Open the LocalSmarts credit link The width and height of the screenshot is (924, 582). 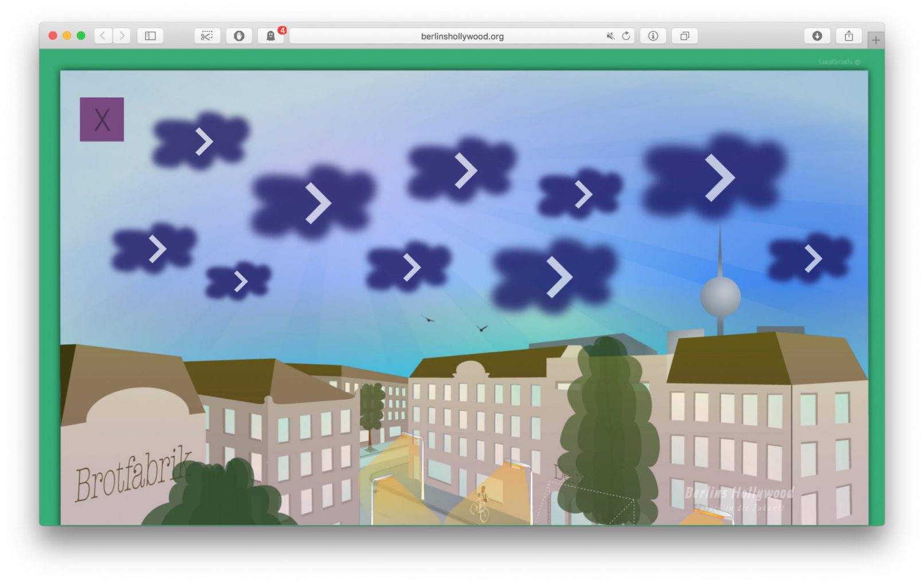point(839,62)
